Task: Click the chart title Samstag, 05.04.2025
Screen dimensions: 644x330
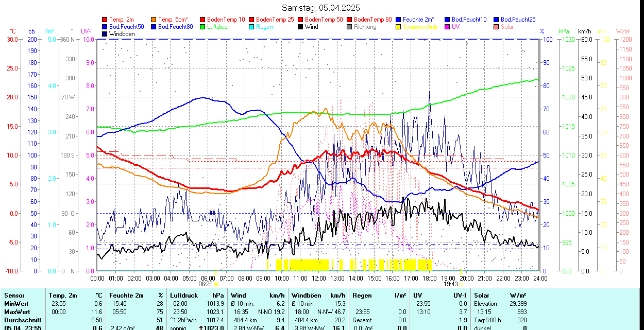Action: [321, 8]
